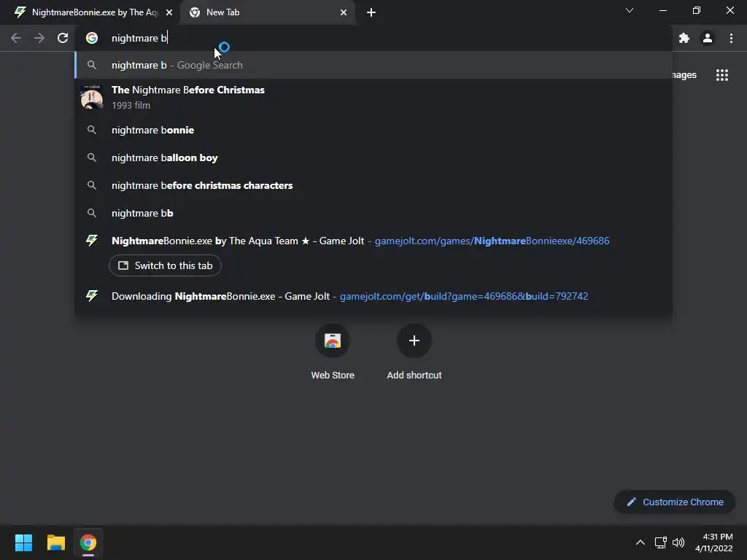This screenshot has width=747, height=560.
Task: Click the Add shortcut button
Action: [x=414, y=352]
